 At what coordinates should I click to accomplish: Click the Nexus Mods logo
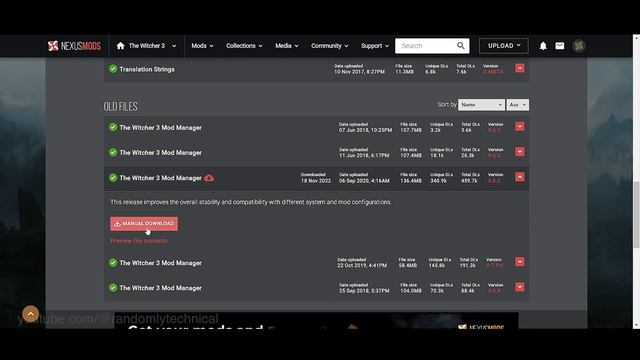[x=74, y=46]
